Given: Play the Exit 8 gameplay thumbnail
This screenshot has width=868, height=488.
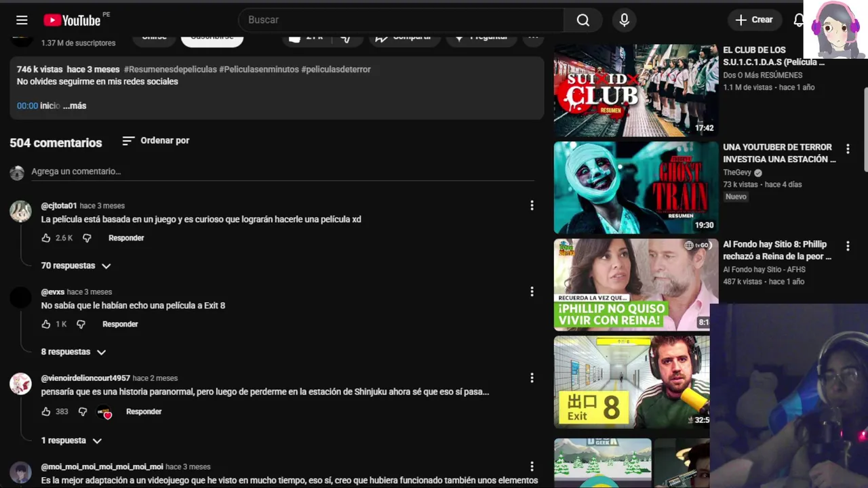Looking at the screenshot, I should pyautogui.click(x=632, y=382).
